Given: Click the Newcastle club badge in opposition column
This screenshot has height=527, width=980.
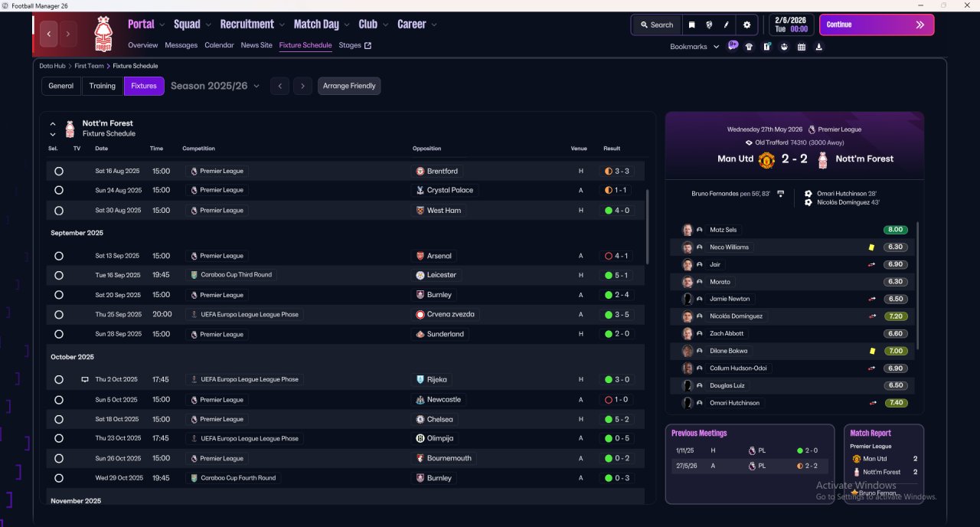Looking at the screenshot, I should pos(420,400).
